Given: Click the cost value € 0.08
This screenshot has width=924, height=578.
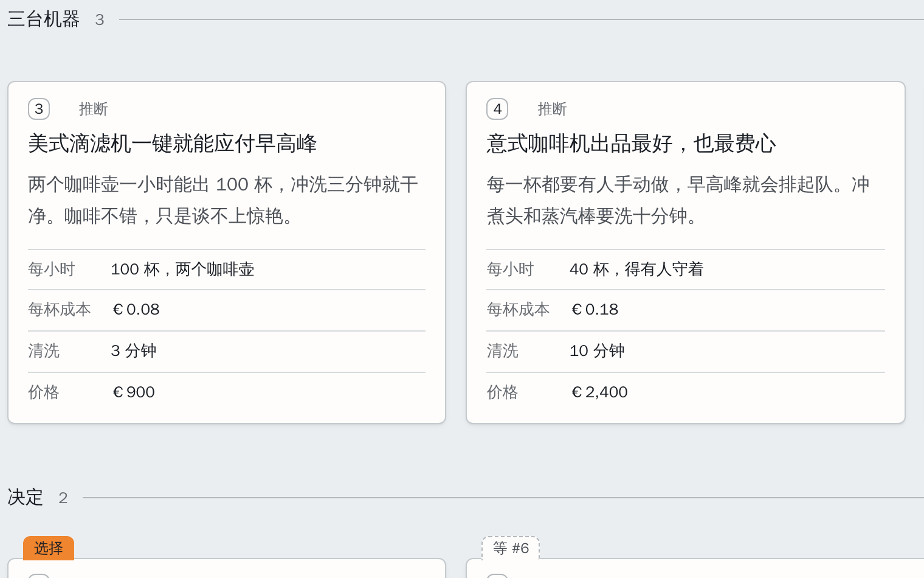Looking at the screenshot, I should (136, 309).
